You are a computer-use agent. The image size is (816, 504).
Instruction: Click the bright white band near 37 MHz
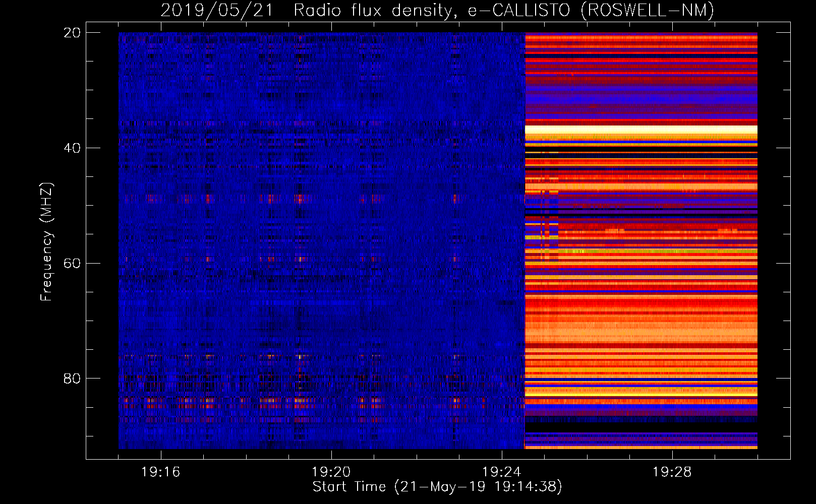tap(641, 130)
